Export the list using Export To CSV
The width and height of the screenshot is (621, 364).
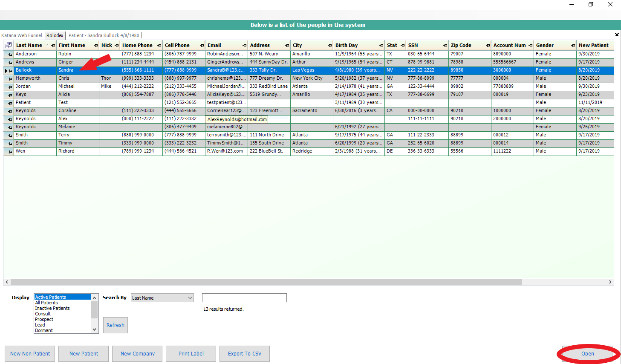[245, 354]
